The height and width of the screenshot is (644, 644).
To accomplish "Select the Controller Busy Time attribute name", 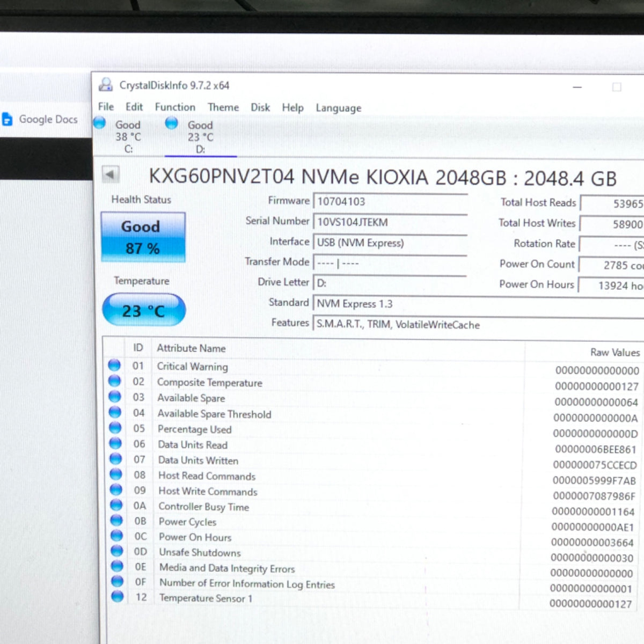I will 203,507.
